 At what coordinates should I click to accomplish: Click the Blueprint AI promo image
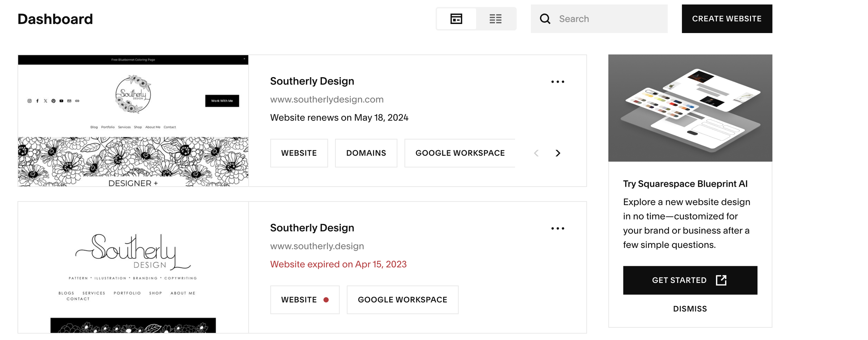(690, 108)
